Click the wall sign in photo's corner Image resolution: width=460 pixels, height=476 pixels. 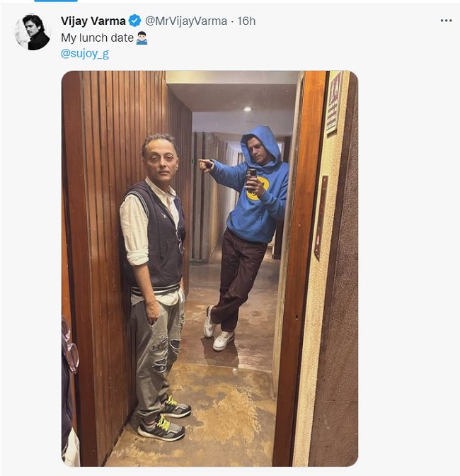[333, 103]
